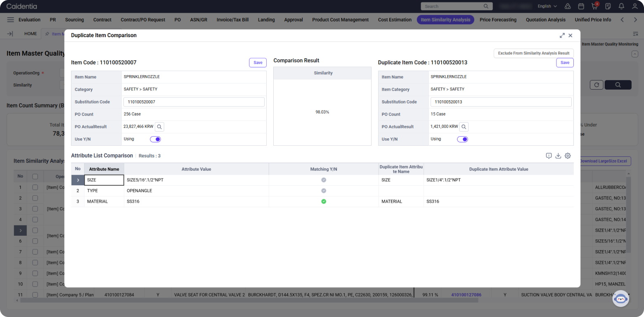This screenshot has height=317, width=644.
Task: Open the hamburger main menu
Action: tap(11, 20)
